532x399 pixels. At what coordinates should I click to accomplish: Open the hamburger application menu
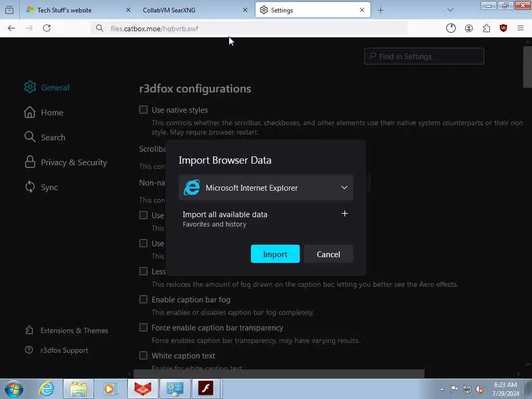[521, 29]
